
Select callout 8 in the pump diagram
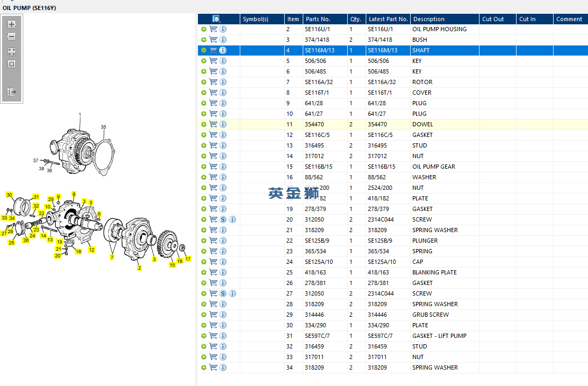pyautogui.click(x=74, y=195)
